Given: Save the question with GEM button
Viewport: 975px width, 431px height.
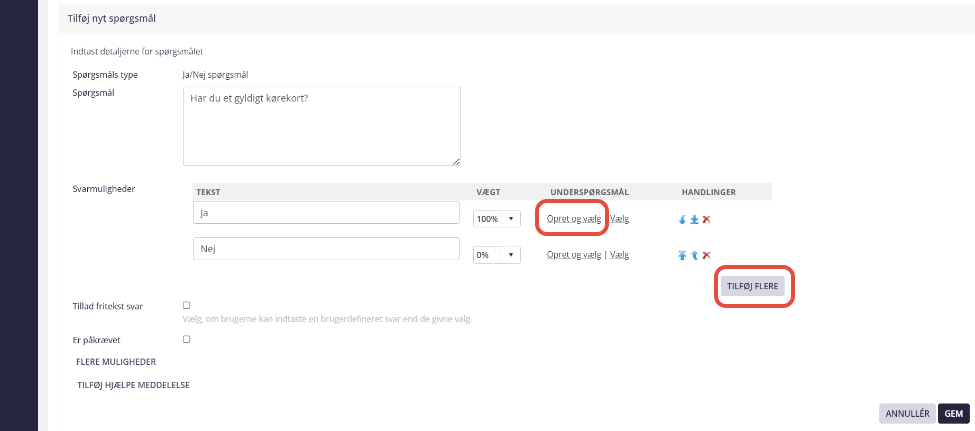Looking at the screenshot, I should [x=954, y=414].
